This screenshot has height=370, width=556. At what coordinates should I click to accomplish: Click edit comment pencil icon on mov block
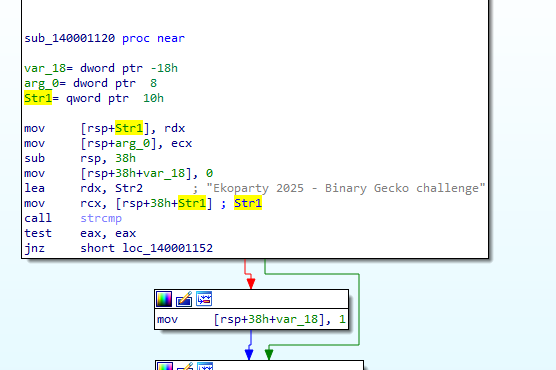click(x=184, y=299)
